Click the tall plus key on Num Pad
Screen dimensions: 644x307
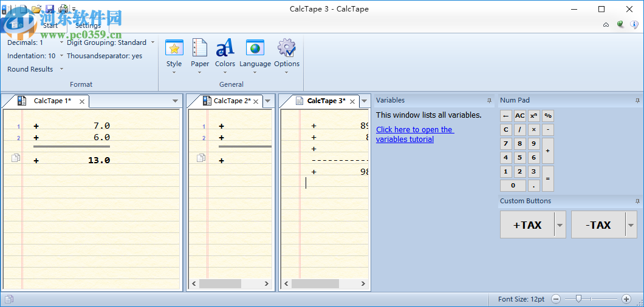[x=548, y=150]
